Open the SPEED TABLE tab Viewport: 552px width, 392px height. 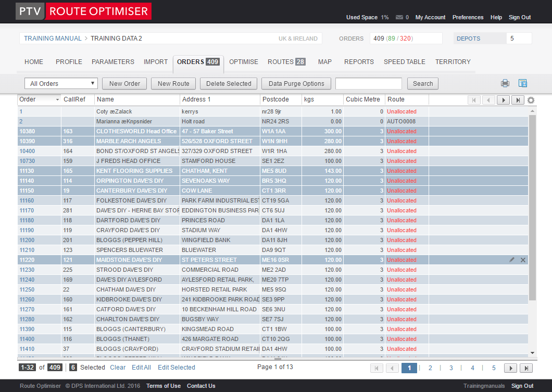[405, 62]
